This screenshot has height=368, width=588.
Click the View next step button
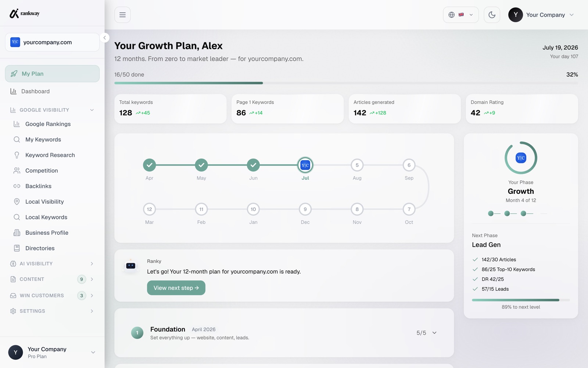point(176,288)
